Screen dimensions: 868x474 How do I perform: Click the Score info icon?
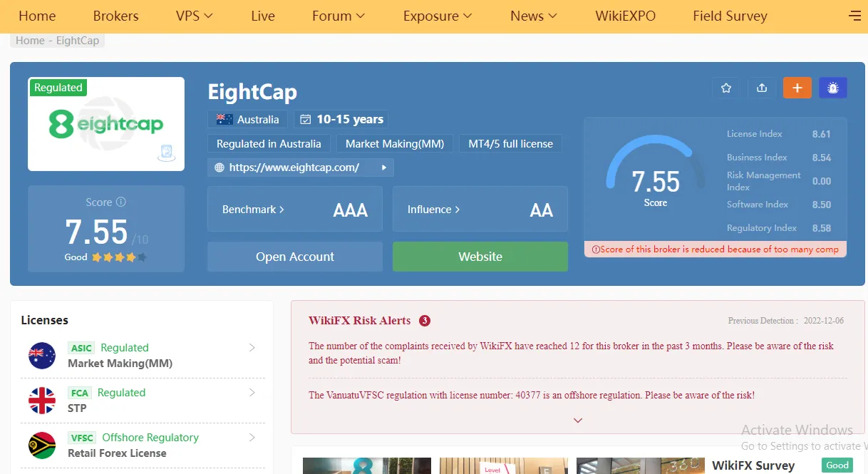(x=121, y=202)
